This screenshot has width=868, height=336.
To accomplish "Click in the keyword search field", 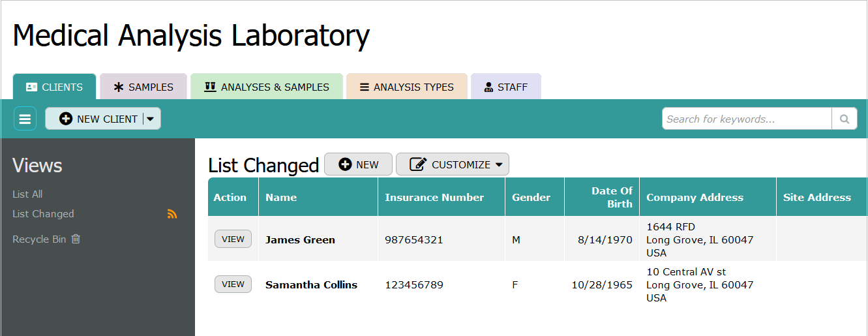I will [747, 119].
